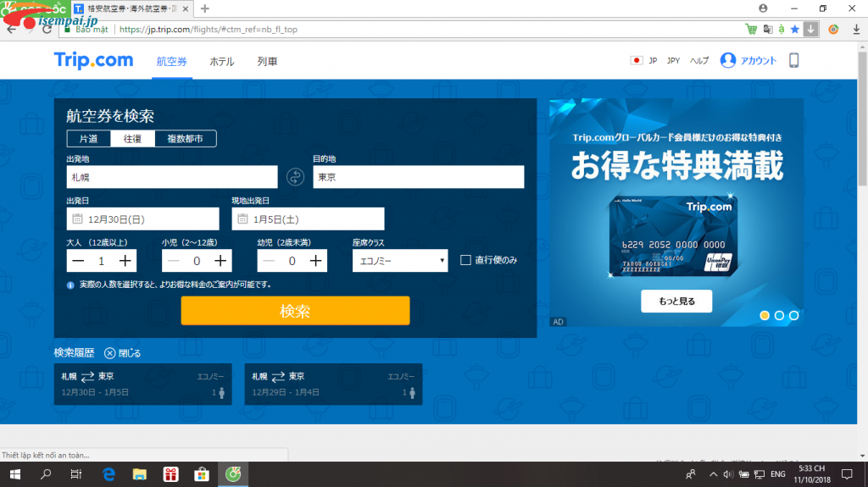Click browser back arrow
Screen dimensions: 868x487
click(12, 30)
